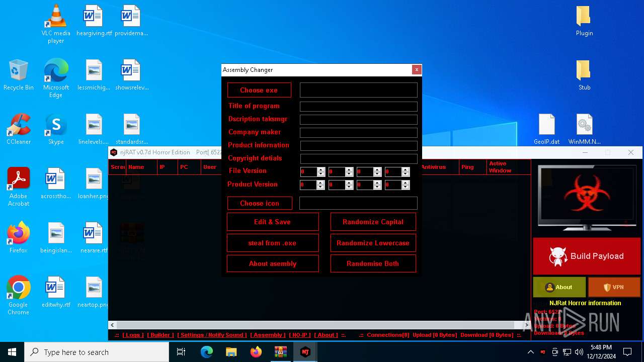Click steal from .exe button
The width and height of the screenshot is (644, 362).
[x=273, y=243]
